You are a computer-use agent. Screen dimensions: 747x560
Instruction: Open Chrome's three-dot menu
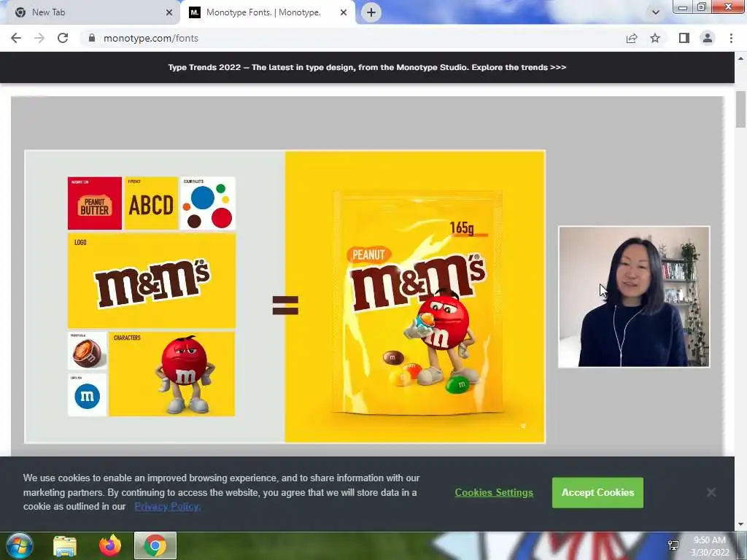tap(731, 38)
